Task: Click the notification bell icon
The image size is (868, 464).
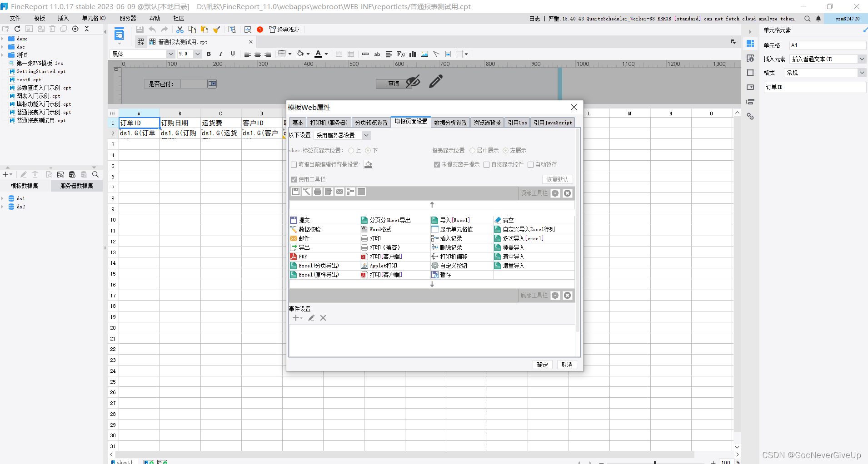Action: click(x=818, y=19)
